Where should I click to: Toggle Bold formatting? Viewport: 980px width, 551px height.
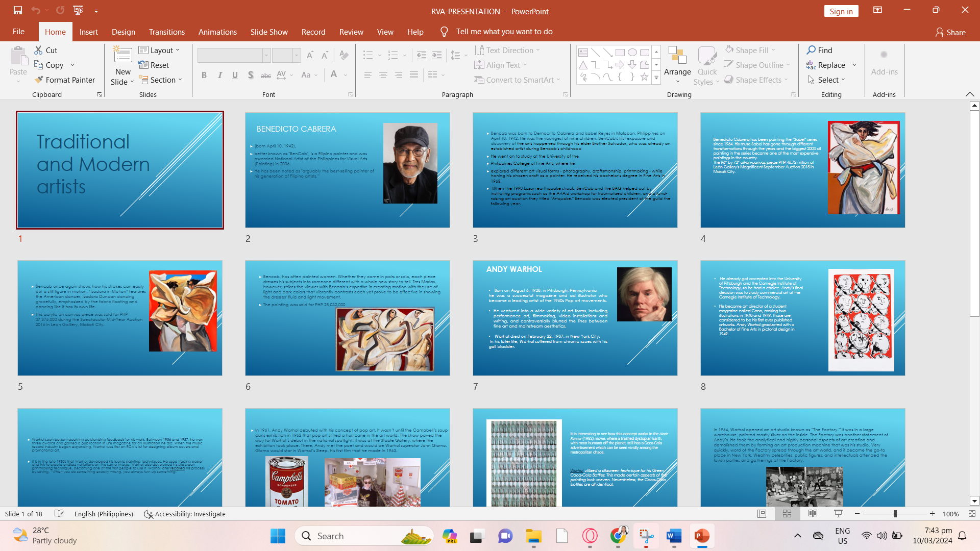(204, 75)
